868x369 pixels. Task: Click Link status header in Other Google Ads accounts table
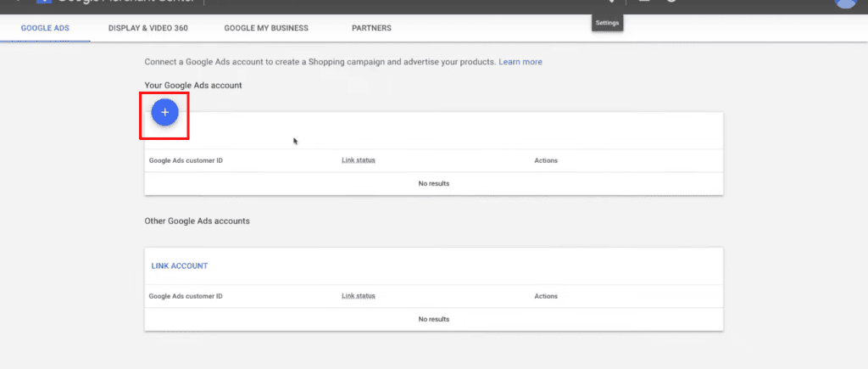tap(359, 296)
